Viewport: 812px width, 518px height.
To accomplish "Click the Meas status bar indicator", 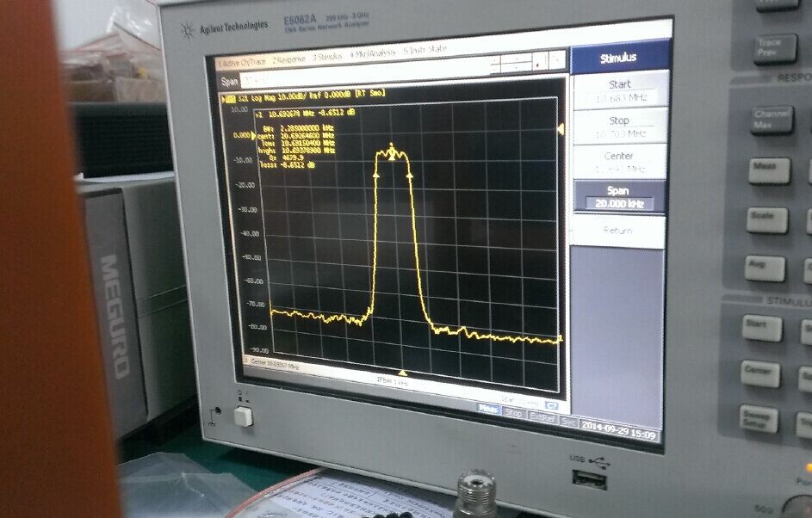I will coord(488,409).
